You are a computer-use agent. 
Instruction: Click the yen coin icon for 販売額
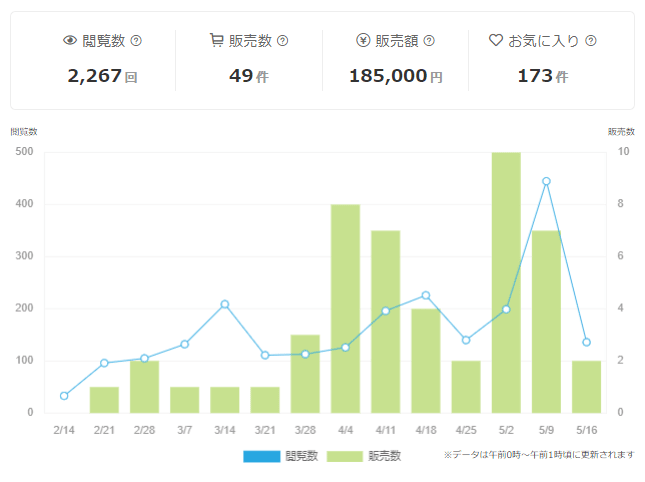[x=363, y=41]
